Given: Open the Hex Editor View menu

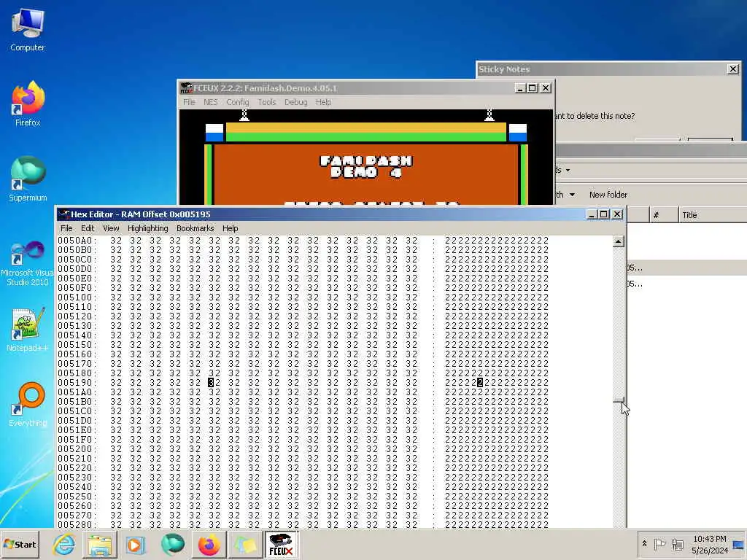Looking at the screenshot, I should (x=111, y=228).
